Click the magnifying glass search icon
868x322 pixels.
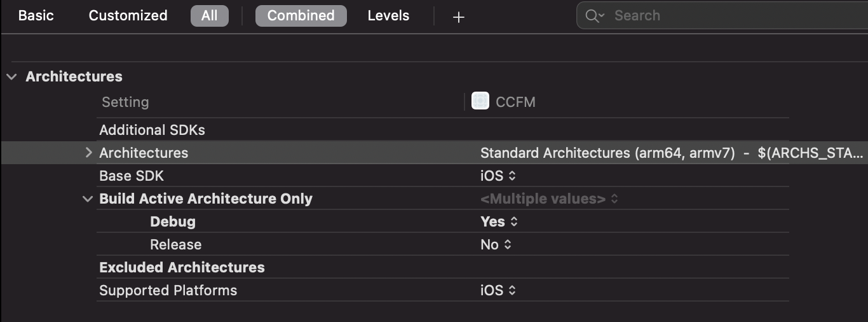pyautogui.click(x=595, y=16)
